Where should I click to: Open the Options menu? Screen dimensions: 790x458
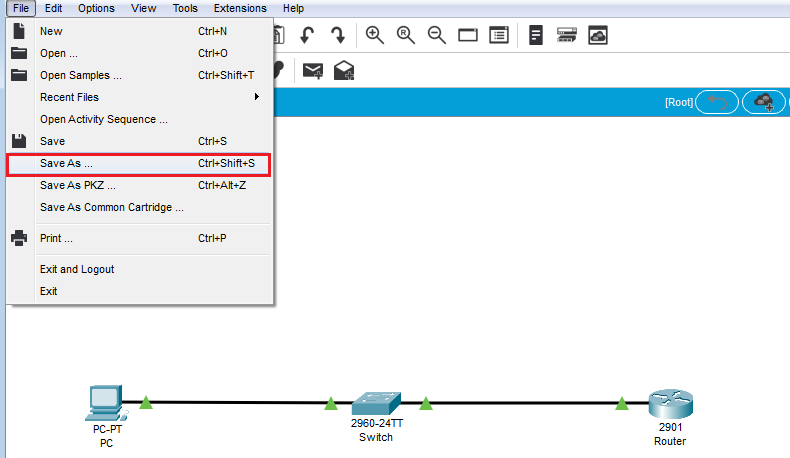96,8
